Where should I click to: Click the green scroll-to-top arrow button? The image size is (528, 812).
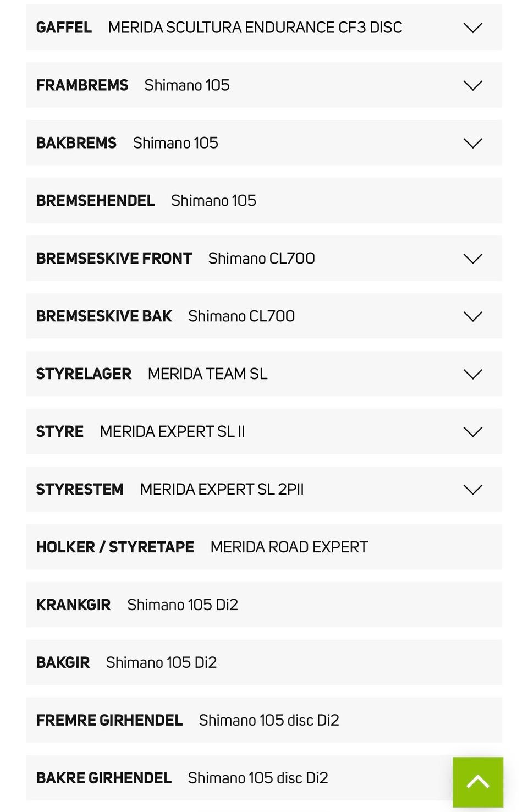(x=477, y=782)
